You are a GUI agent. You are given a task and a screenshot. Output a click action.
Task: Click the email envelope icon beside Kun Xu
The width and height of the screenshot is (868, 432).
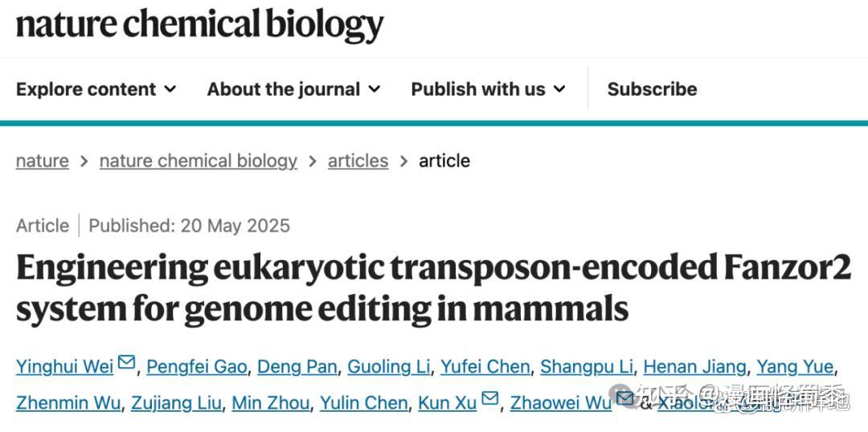pos(489,398)
